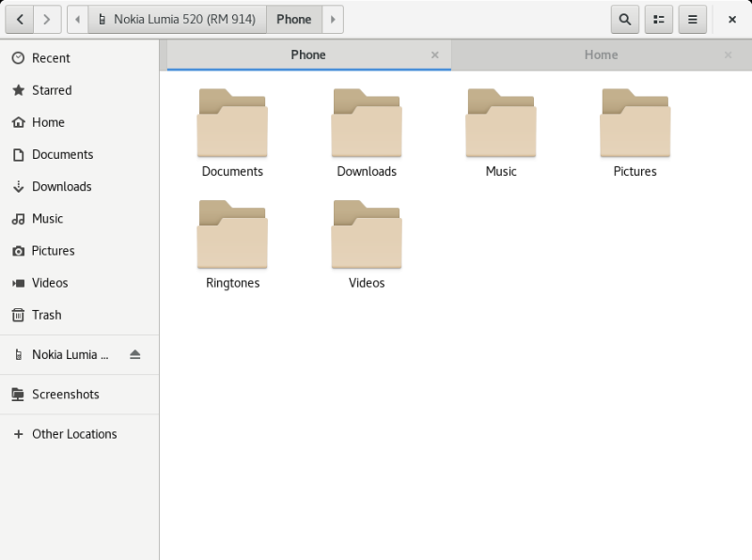
Task: Select the Phone tab
Action: tap(307, 54)
